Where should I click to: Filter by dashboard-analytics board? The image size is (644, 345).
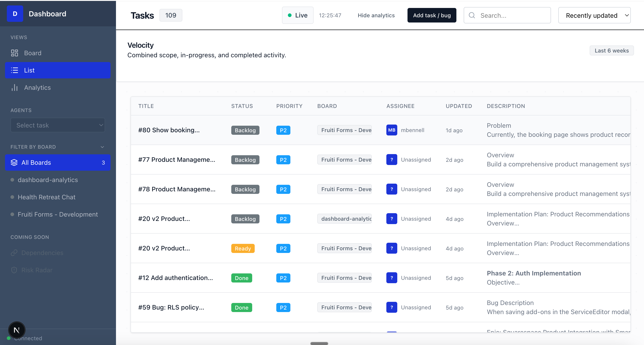48,180
